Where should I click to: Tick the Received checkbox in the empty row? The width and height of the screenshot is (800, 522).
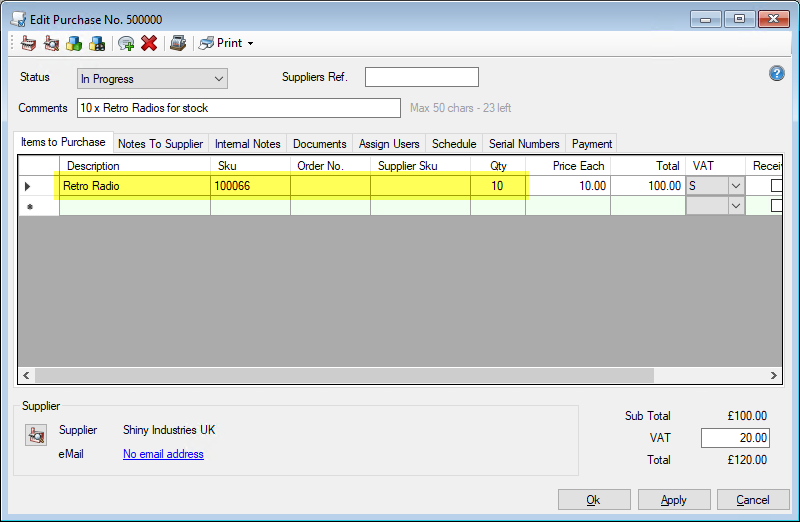click(x=777, y=205)
